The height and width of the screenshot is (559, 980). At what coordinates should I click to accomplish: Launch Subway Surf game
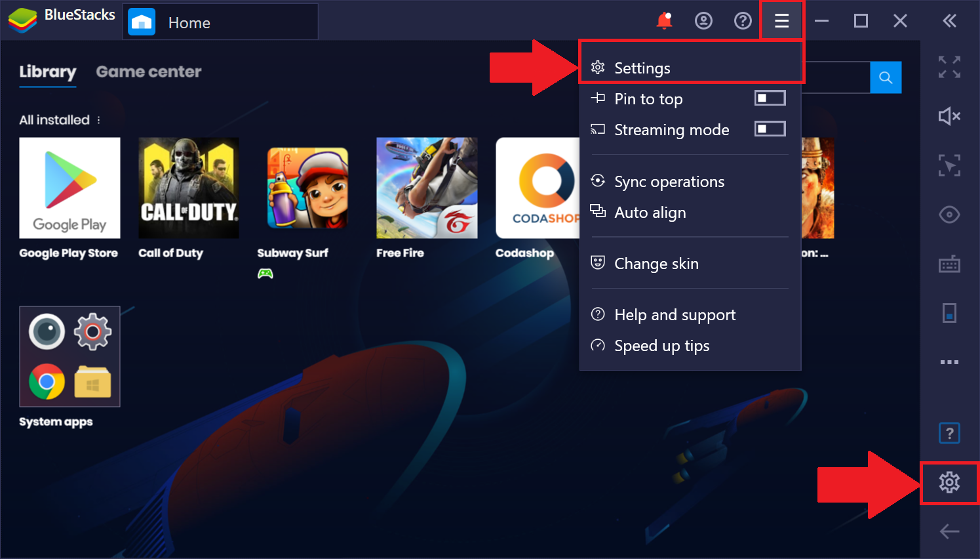308,188
